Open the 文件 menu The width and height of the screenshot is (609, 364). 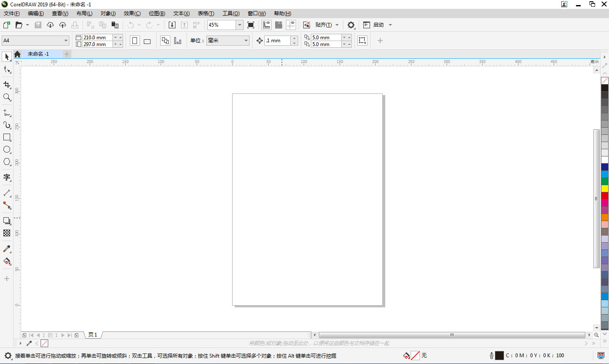[11, 13]
